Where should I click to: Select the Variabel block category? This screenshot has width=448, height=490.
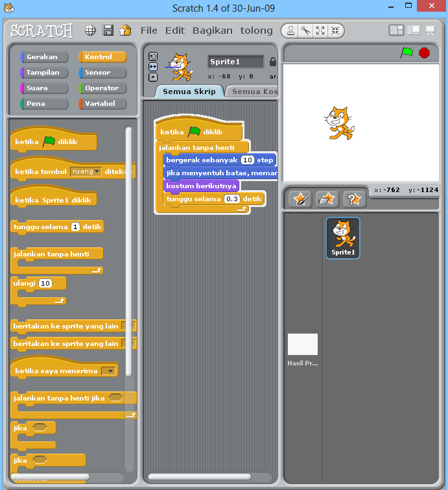coord(102,104)
